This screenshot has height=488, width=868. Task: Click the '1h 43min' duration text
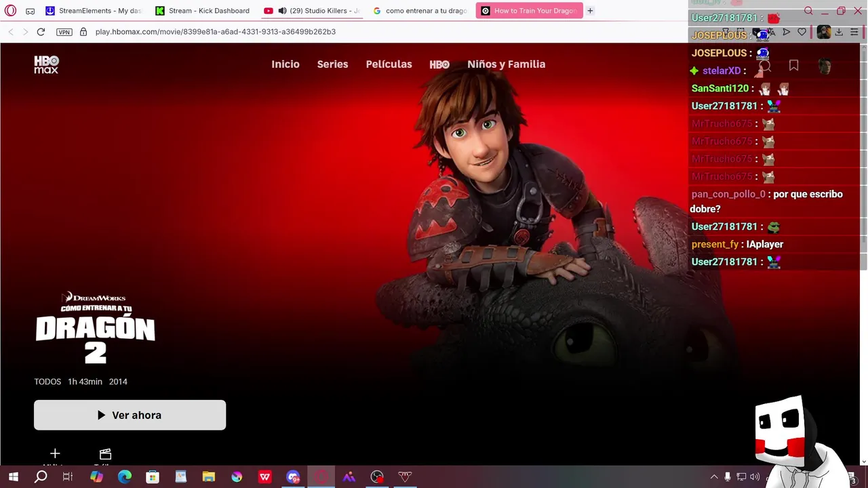[85, 382]
